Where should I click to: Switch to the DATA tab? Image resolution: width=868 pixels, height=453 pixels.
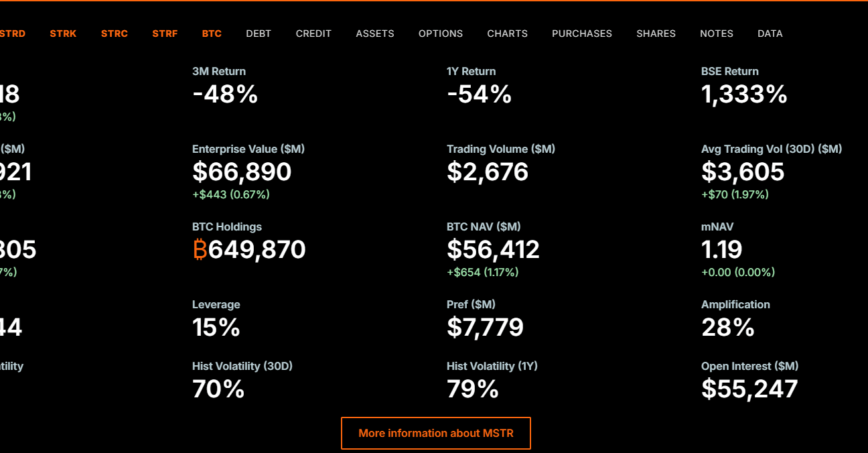[770, 34]
